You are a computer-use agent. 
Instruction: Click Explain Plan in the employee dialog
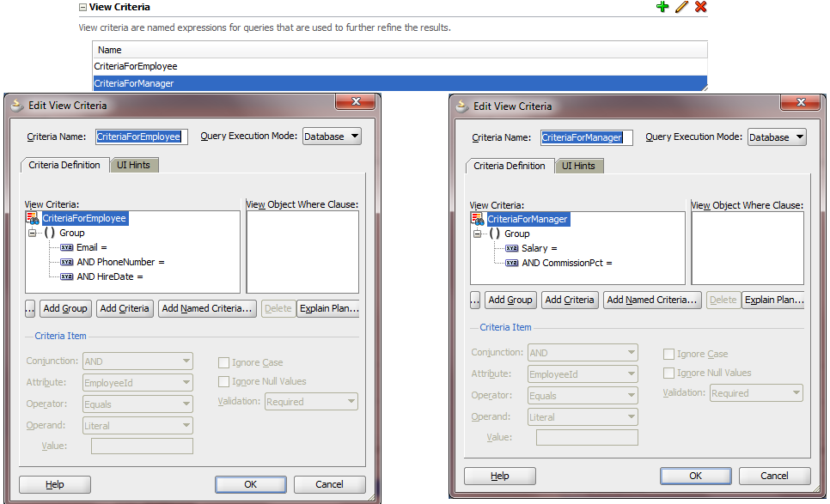pos(329,308)
